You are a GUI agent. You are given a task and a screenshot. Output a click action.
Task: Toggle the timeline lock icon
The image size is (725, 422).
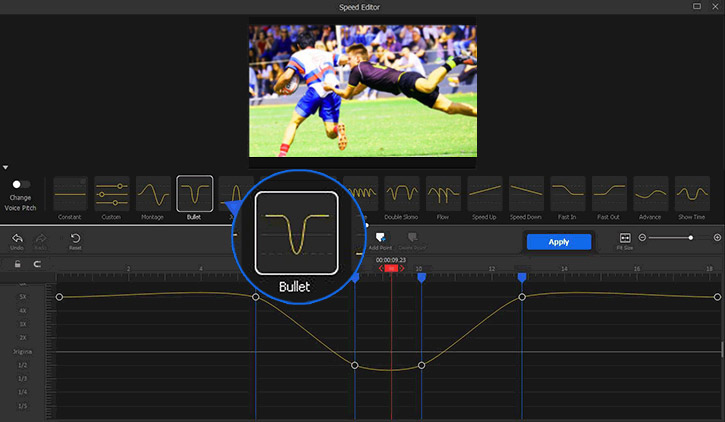(x=17, y=264)
